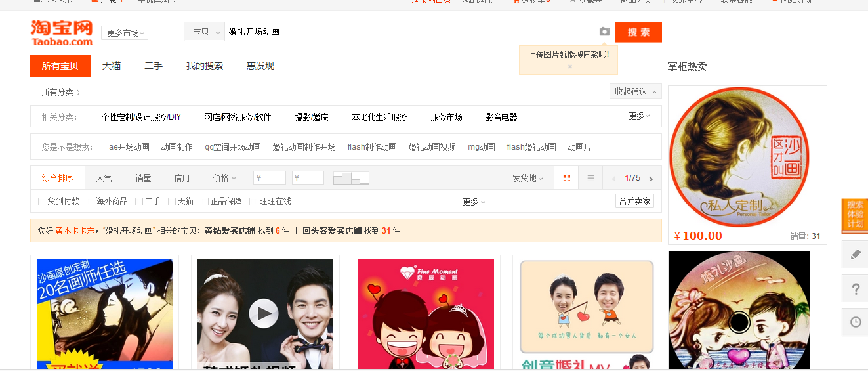Go to next results page arrow

(x=651, y=179)
